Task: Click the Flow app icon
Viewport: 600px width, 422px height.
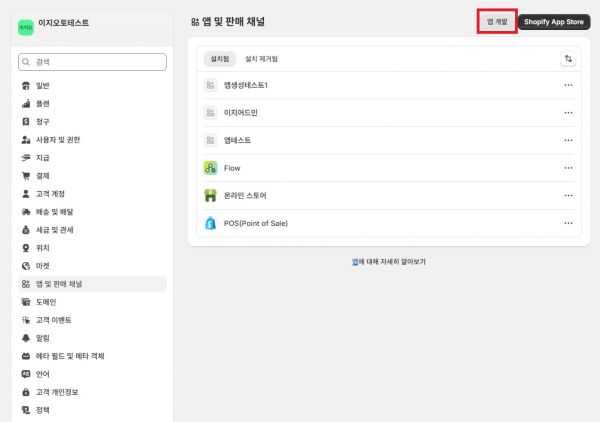Action: [x=211, y=168]
